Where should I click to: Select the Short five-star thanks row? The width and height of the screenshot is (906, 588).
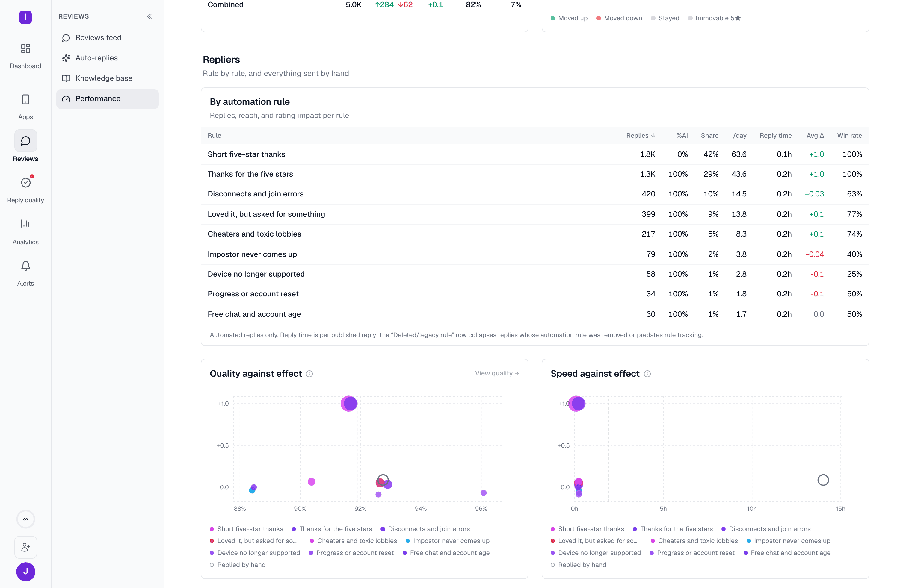point(535,154)
